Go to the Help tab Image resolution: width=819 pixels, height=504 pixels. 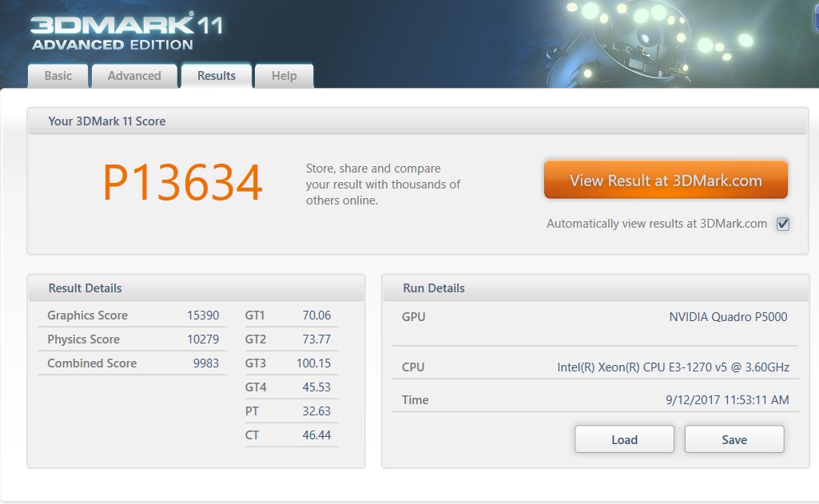click(284, 76)
